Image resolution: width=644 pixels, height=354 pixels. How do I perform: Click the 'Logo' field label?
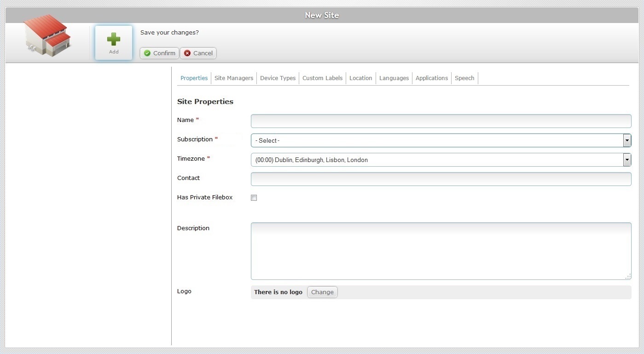click(184, 291)
